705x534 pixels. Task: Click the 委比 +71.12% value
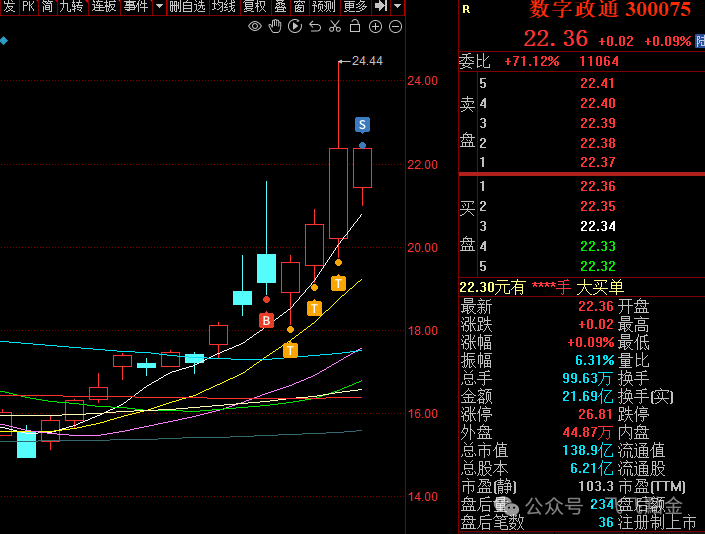[x=532, y=61]
